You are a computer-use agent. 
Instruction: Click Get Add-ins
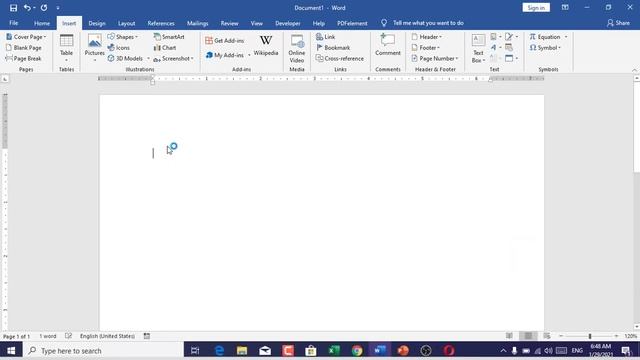[x=224, y=40]
